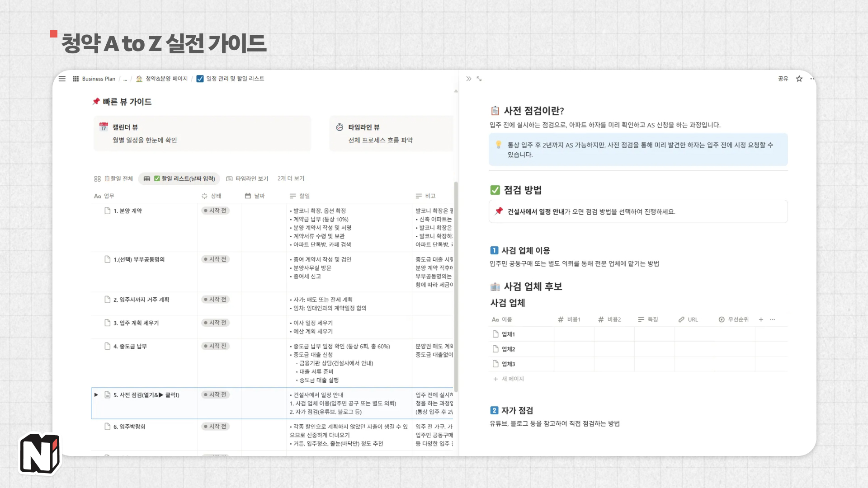Open the hamburger menu
This screenshot has width=868, height=488.
click(62, 79)
